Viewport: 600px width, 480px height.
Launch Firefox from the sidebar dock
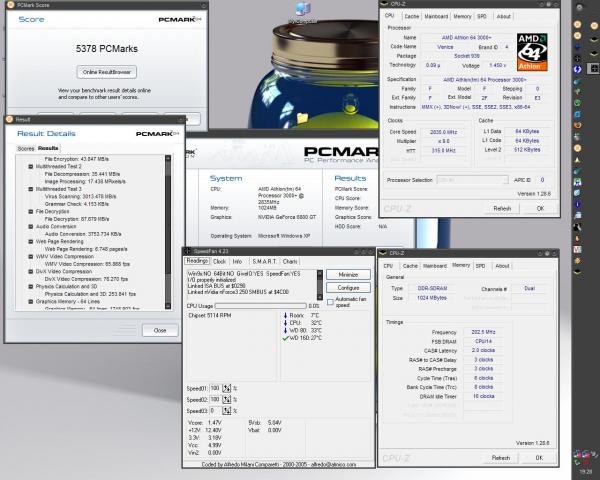click(x=577, y=125)
